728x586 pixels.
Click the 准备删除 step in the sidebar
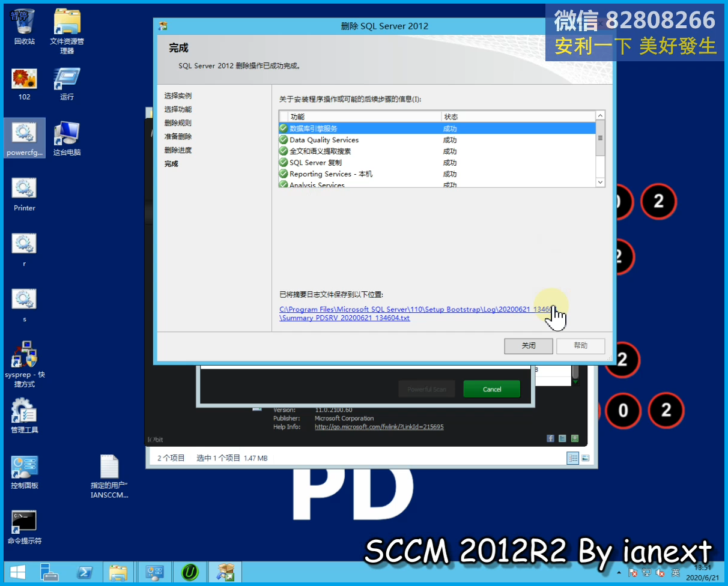[x=178, y=137]
